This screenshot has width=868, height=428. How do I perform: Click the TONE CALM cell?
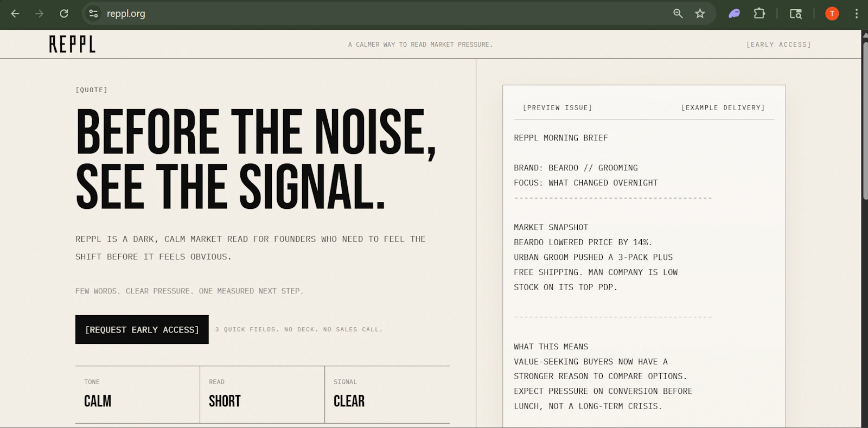coord(138,394)
